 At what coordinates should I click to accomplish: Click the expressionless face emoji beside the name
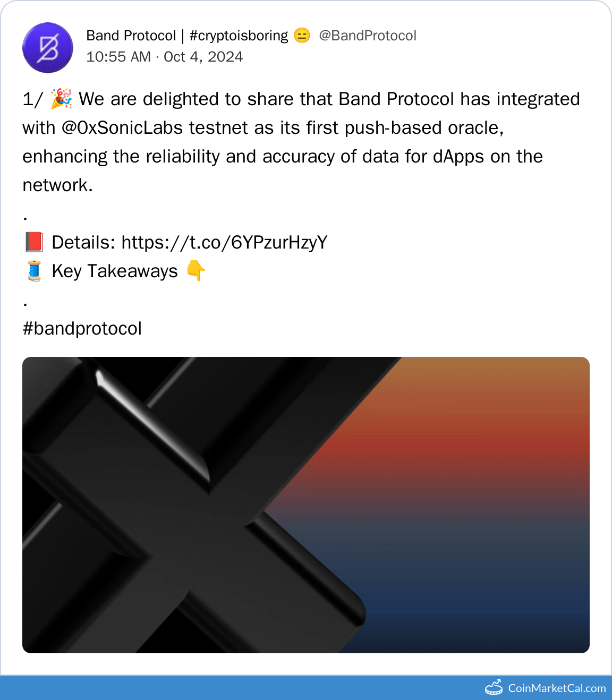(x=302, y=36)
